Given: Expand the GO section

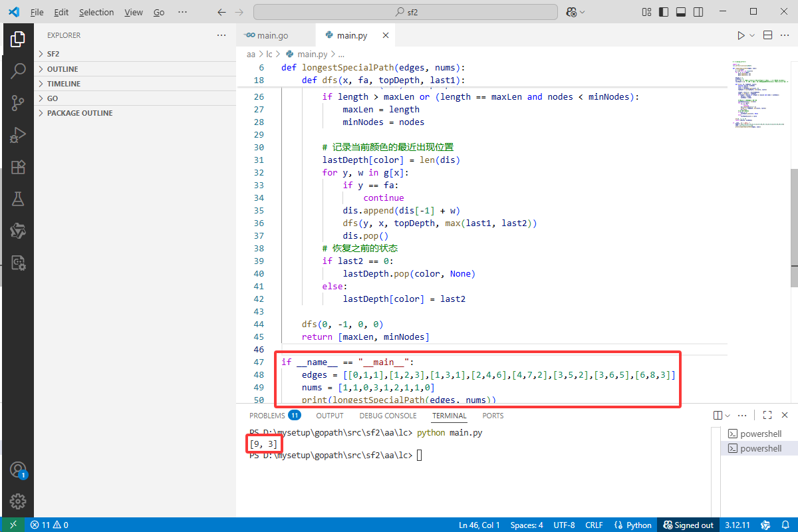Looking at the screenshot, I should (x=135, y=98).
